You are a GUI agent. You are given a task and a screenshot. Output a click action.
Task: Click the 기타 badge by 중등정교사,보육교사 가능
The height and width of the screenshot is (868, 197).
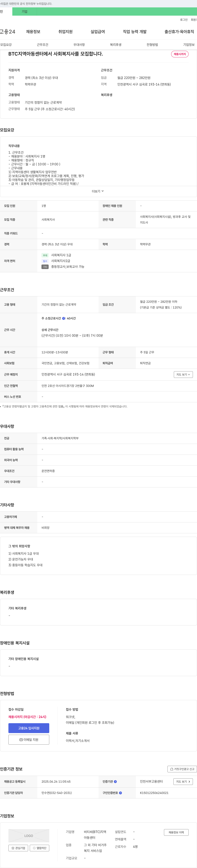[x=45, y=267]
